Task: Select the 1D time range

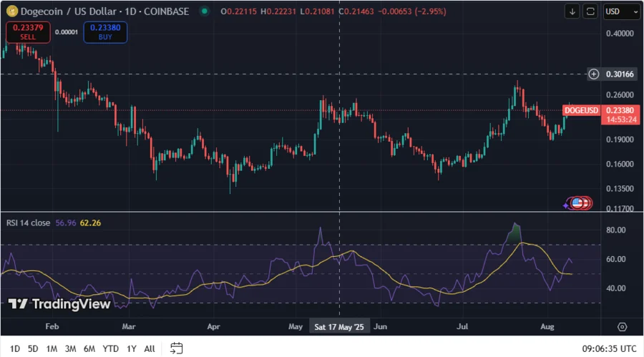Action: 15,349
